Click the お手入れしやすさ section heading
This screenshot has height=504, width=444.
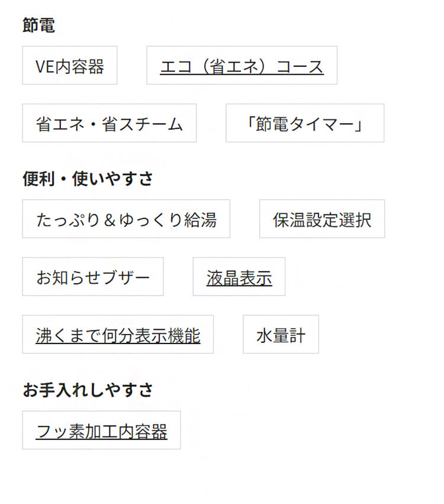[x=88, y=390]
